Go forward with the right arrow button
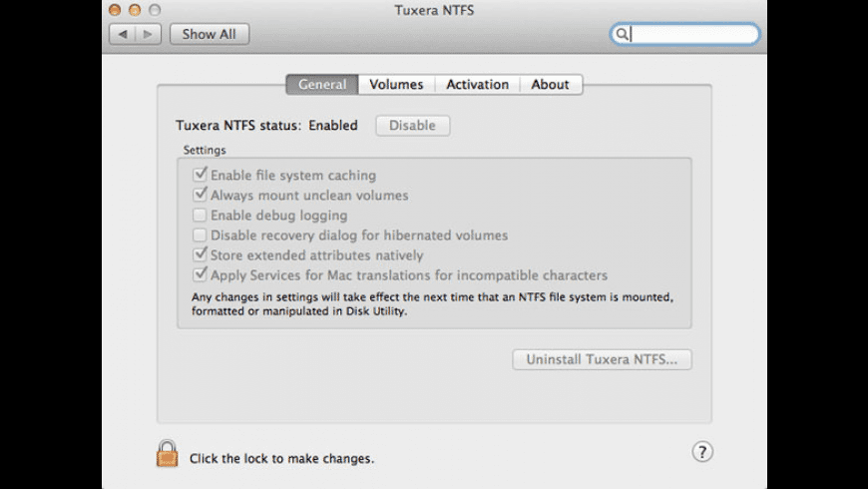The image size is (868, 489). pyautogui.click(x=148, y=34)
